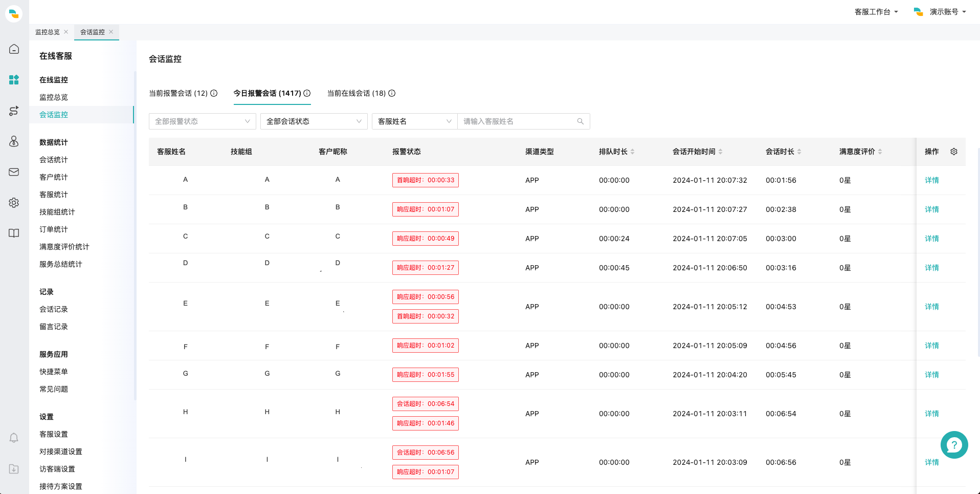Open the knowledge book icon in left rail

coord(14,233)
